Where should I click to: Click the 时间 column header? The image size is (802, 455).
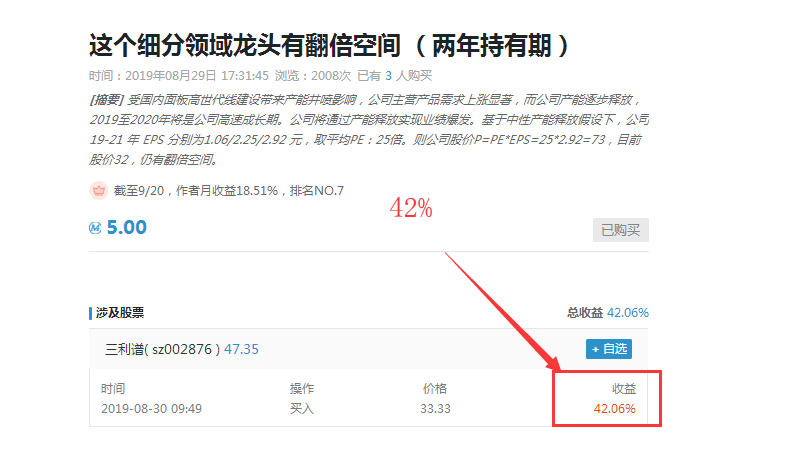(x=114, y=388)
